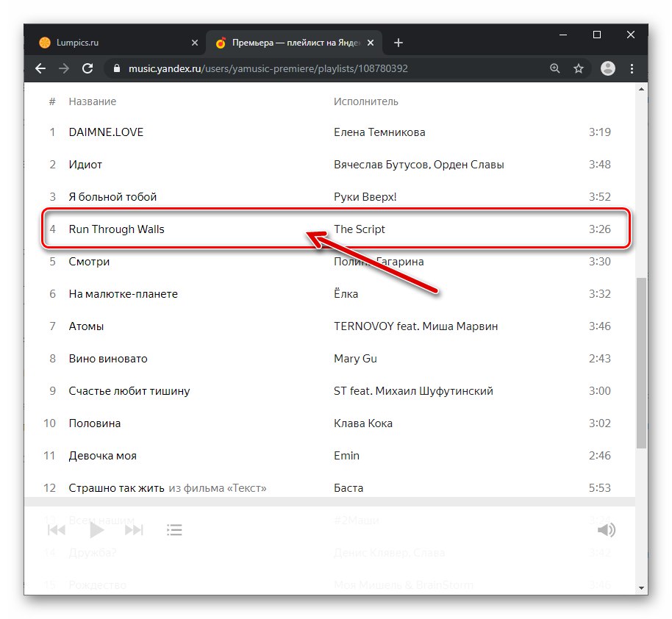The width and height of the screenshot is (672, 619).
Task: Open the browser zoom magnifier icon
Action: 555,68
